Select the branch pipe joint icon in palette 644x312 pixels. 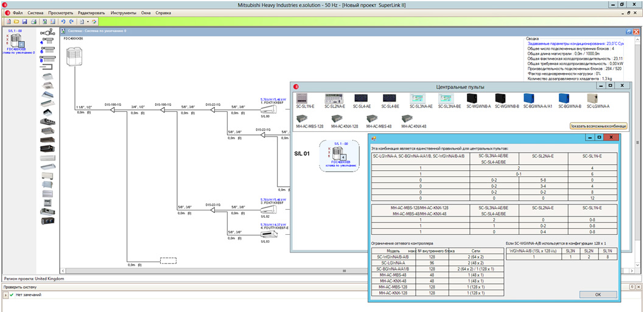point(47,32)
